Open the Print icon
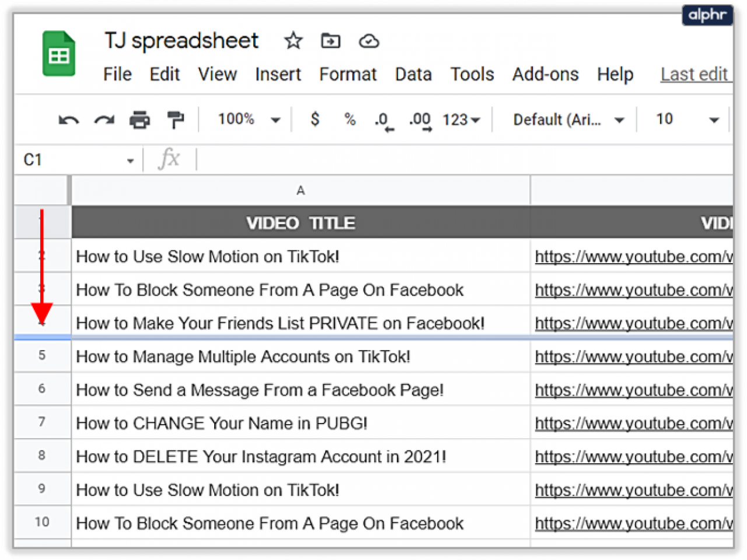Screen dimensions: 747x560 pyautogui.click(x=139, y=120)
